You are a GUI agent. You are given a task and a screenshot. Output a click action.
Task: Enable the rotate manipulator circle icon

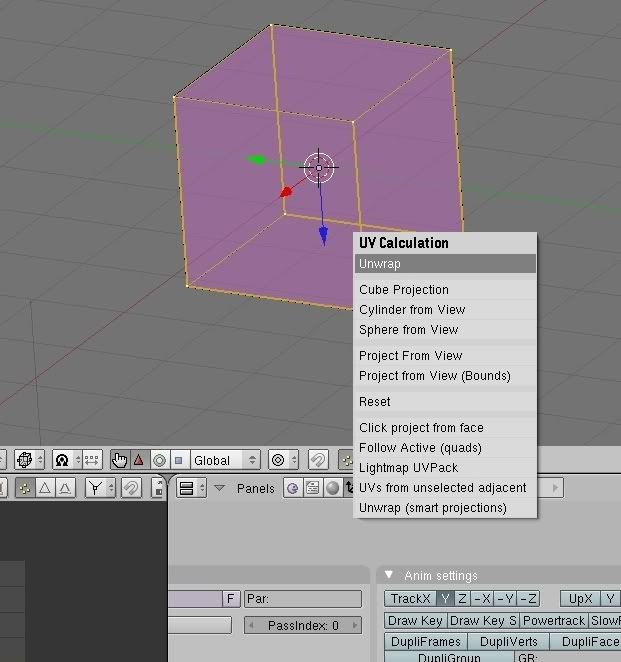tap(160, 460)
